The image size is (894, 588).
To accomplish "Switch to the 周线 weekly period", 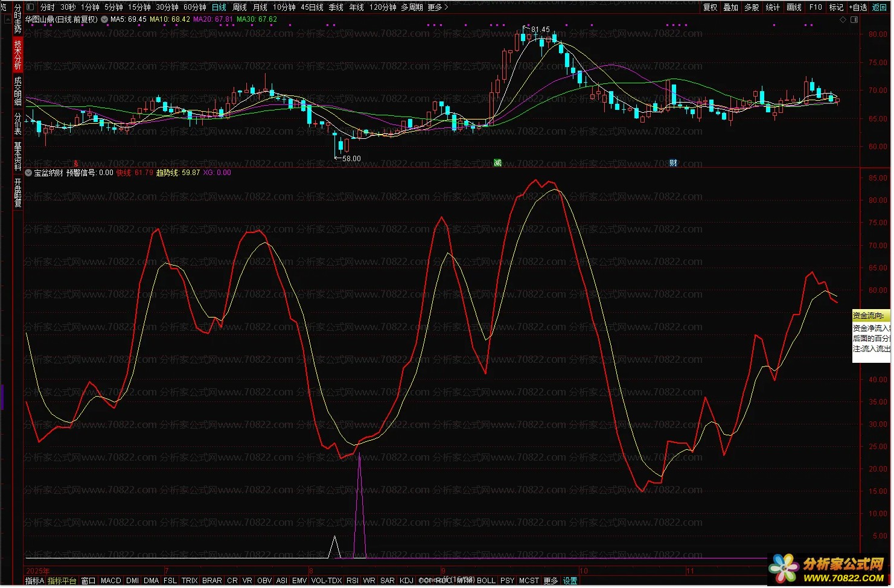I will (240, 7).
